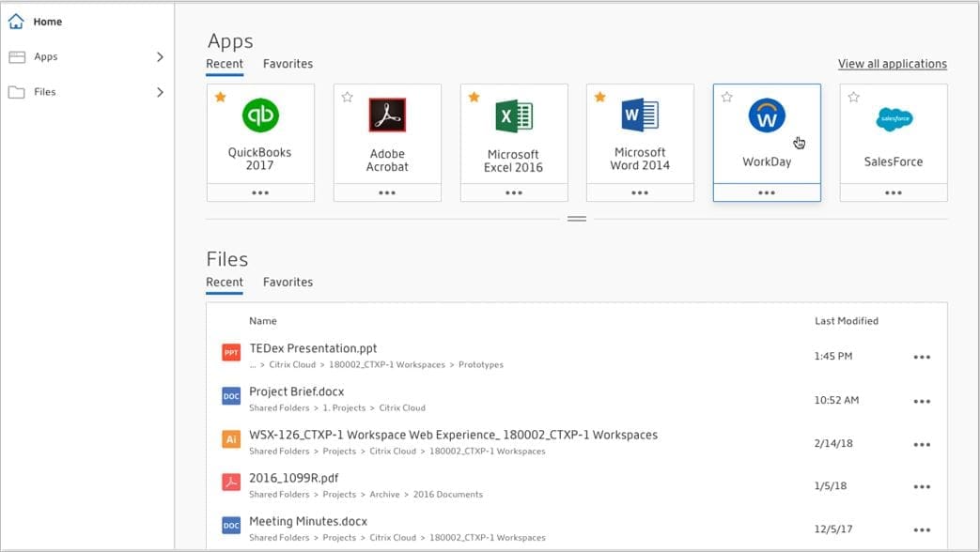Click View all applications link
The image size is (980, 552).
pos(893,64)
